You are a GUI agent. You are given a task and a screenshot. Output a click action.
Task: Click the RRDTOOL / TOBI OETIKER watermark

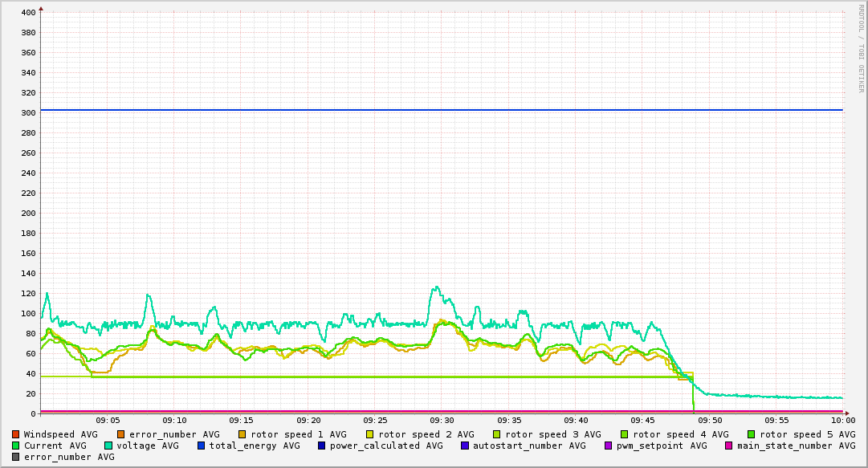(x=861, y=49)
